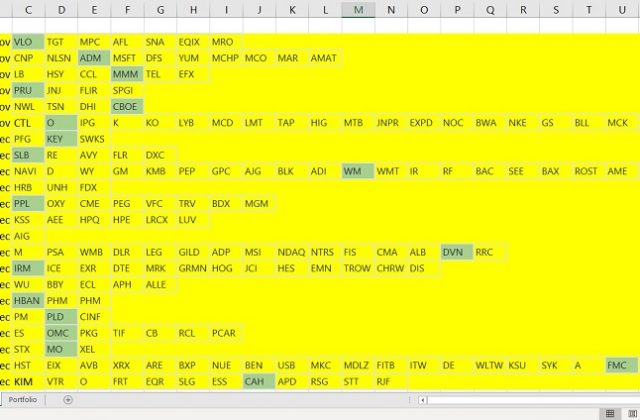Click the CBOE cell

point(126,106)
